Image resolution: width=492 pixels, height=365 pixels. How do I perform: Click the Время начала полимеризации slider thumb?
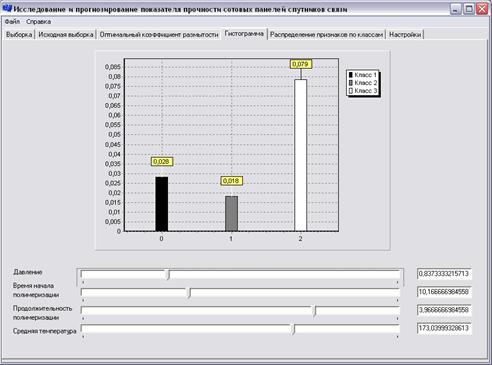[189, 293]
